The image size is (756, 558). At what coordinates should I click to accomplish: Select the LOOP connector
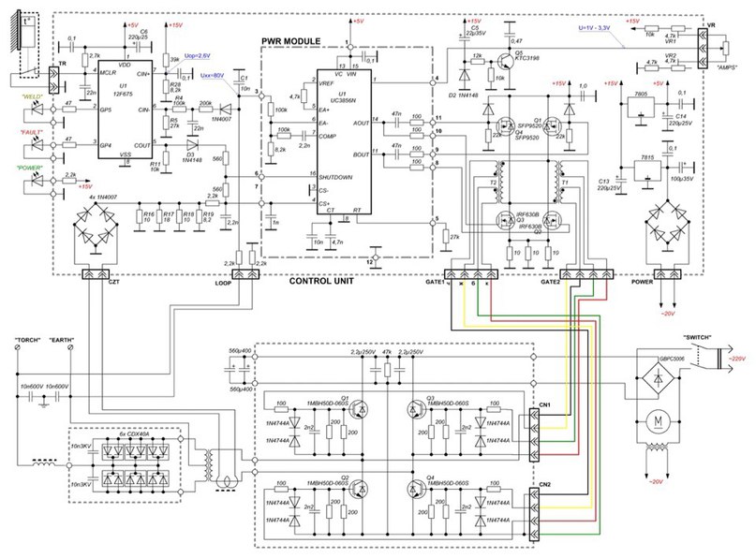[247, 274]
